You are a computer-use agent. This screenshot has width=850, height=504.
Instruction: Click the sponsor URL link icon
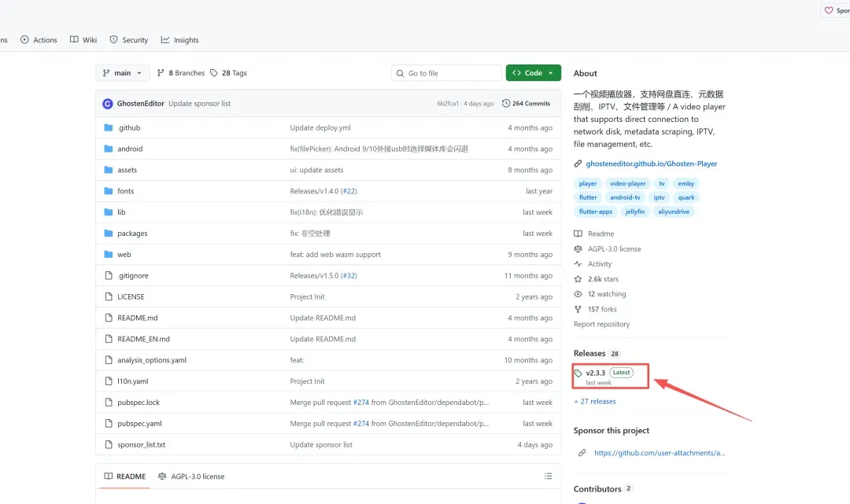(x=582, y=453)
